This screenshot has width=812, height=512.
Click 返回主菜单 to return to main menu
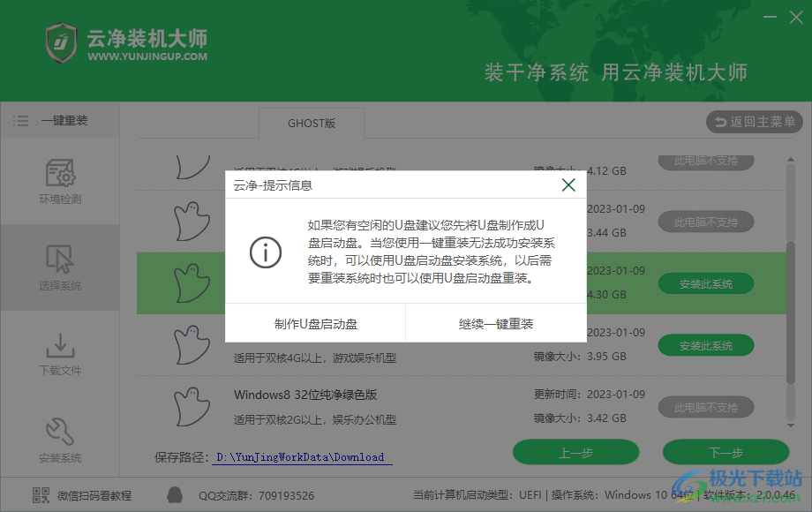pyautogui.click(x=754, y=123)
